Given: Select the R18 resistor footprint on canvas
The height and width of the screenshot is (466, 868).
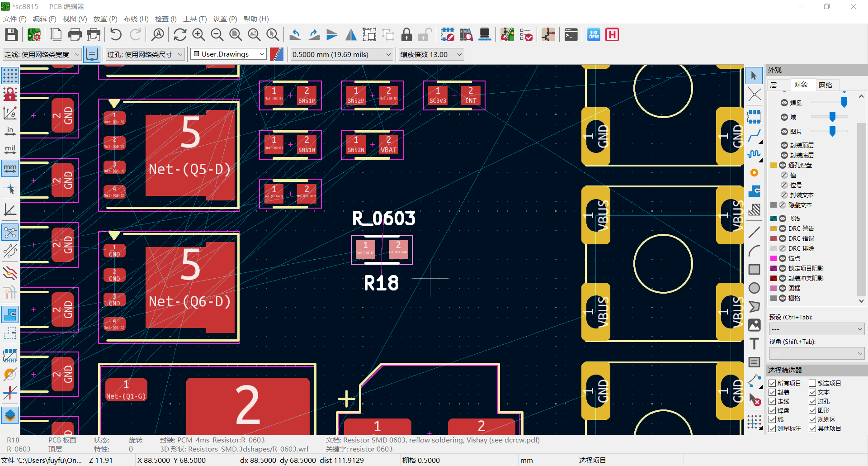Looking at the screenshot, I should coord(382,250).
